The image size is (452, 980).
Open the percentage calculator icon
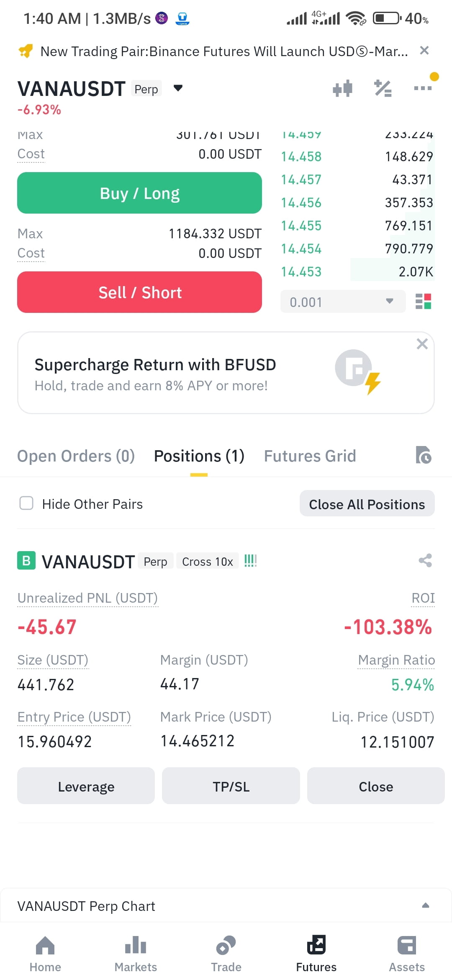pos(383,88)
